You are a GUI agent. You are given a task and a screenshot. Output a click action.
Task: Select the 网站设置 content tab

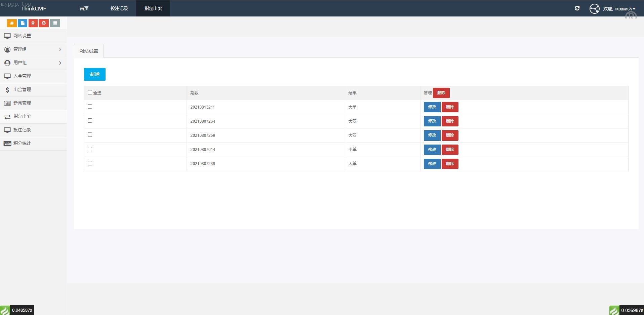pyautogui.click(x=89, y=51)
